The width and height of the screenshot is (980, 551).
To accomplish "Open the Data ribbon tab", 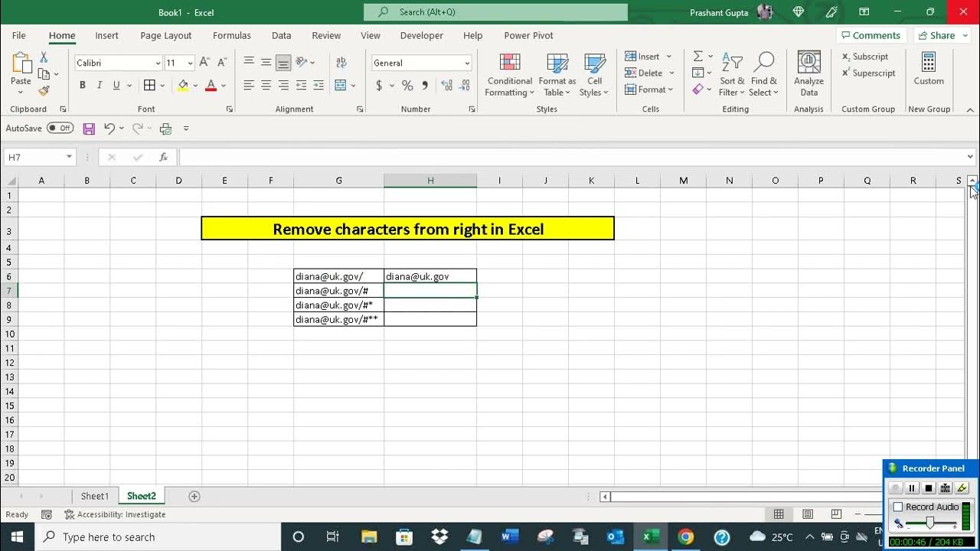I will pyautogui.click(x=281, y=35).
